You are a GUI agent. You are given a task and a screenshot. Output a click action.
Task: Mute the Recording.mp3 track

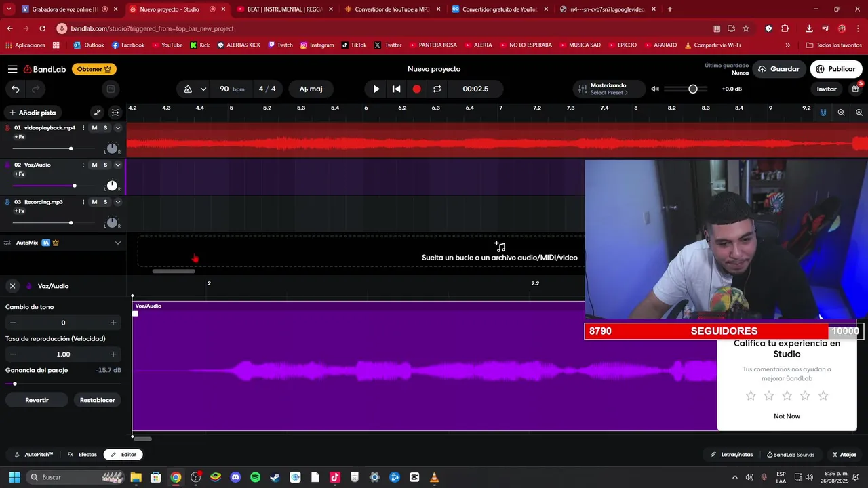(94, 202)
